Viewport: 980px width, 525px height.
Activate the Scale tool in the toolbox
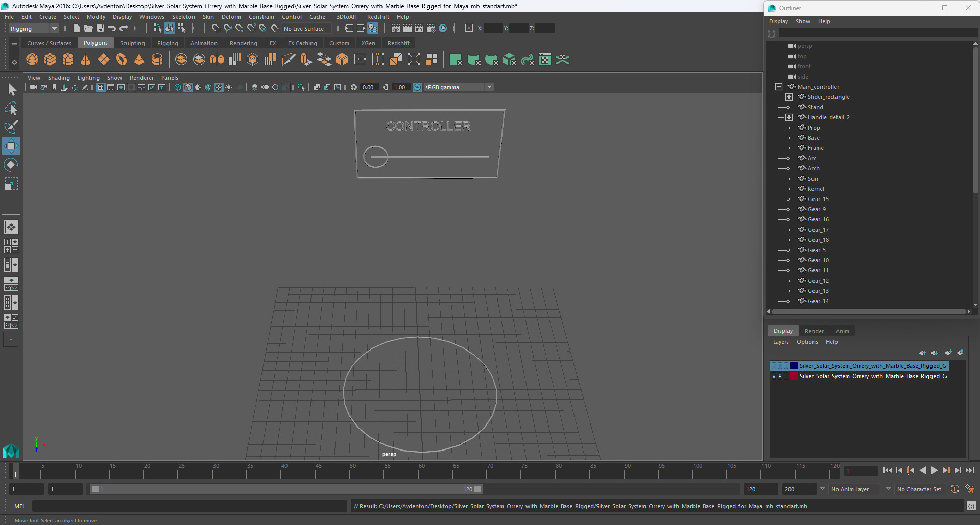[11, 184]
